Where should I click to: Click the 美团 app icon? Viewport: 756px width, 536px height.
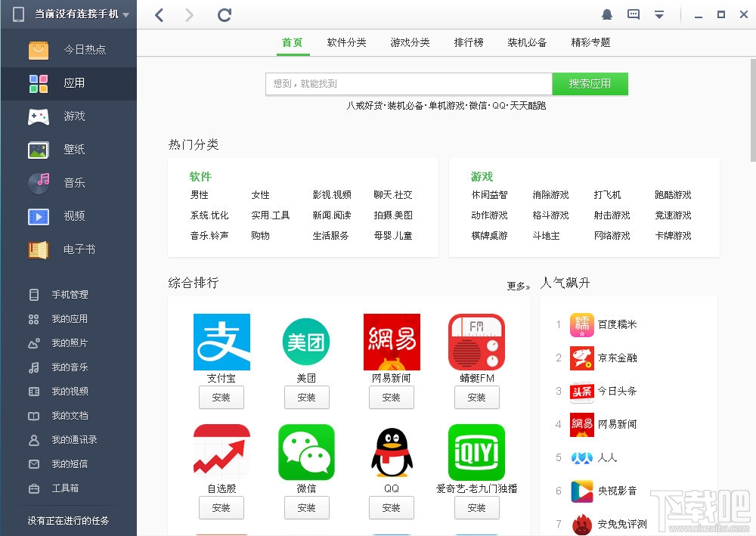coord(306,342)
